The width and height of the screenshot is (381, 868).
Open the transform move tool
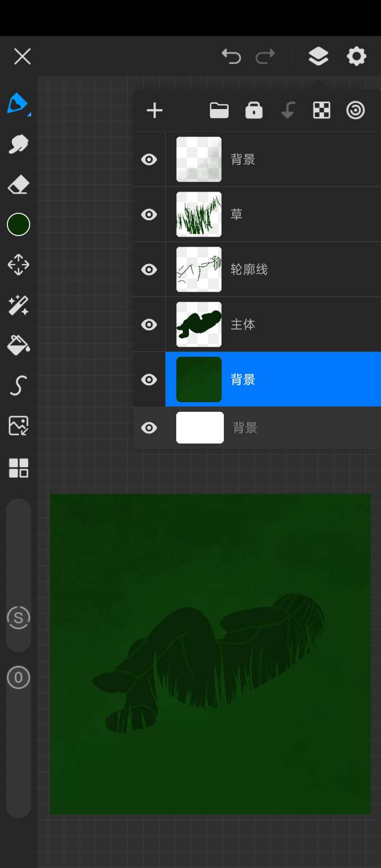click(x=19, y=265)
